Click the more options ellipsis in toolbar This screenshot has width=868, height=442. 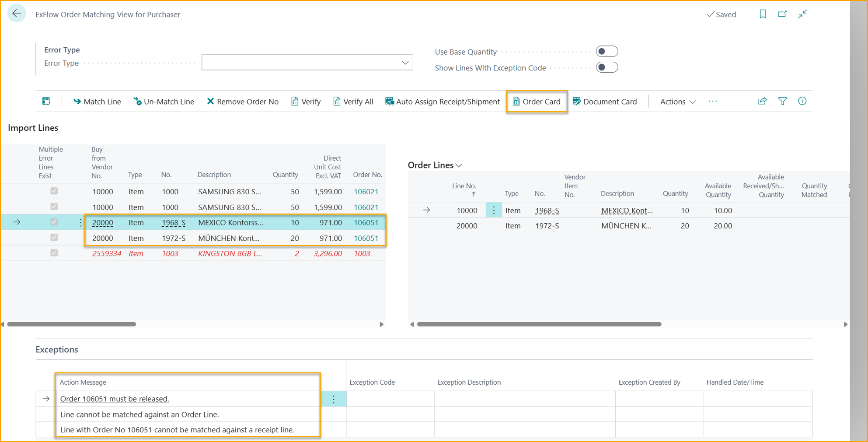pyautogui.click(x=713, y=101)
